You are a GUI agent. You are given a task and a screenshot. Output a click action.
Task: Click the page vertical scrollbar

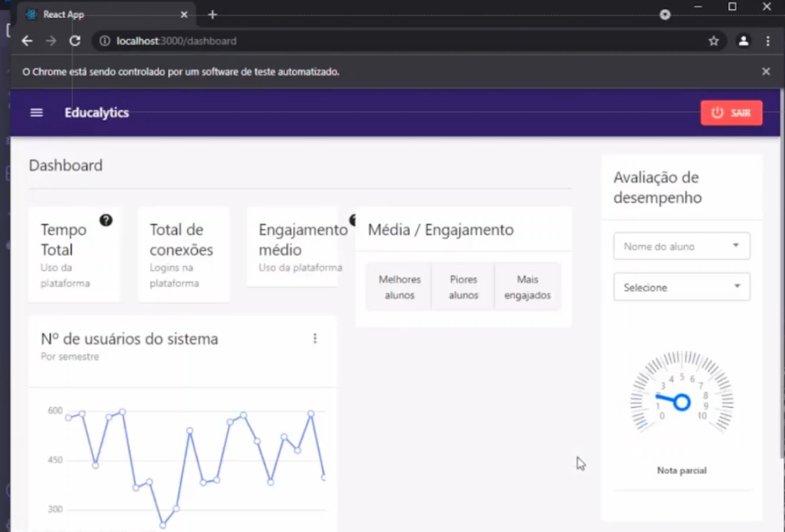[783, 273]
